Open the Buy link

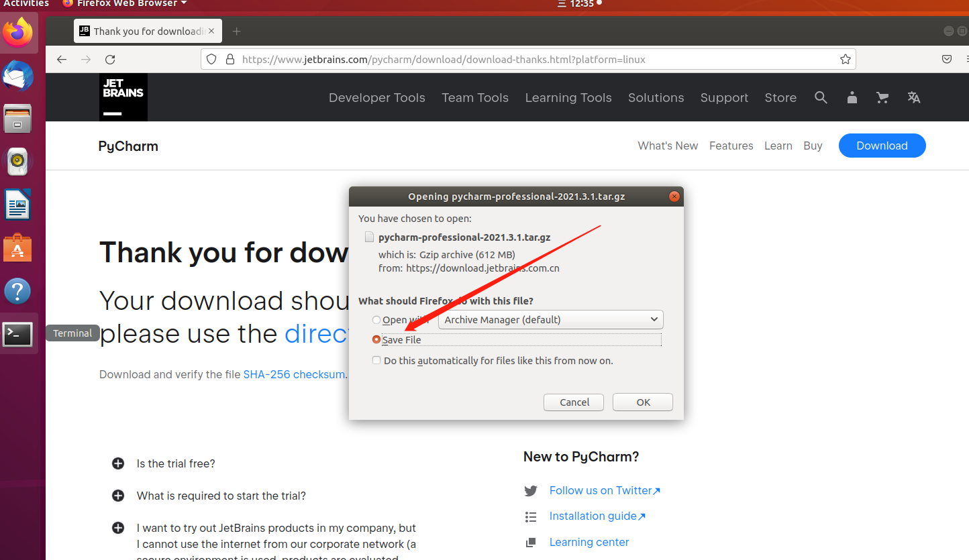pos(813,146)
